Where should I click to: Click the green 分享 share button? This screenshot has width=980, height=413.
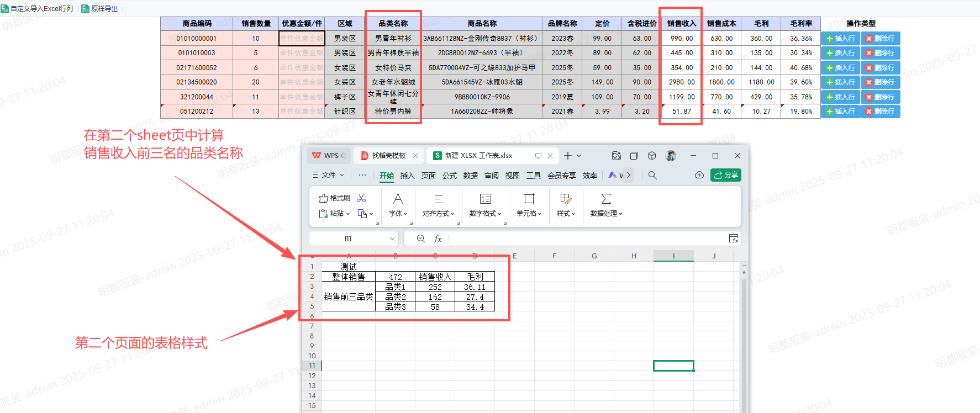pyautogui.click(x=726, y=175)
